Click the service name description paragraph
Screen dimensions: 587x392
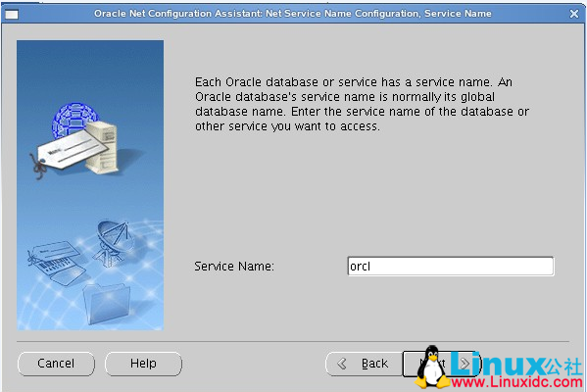[362, 104]
